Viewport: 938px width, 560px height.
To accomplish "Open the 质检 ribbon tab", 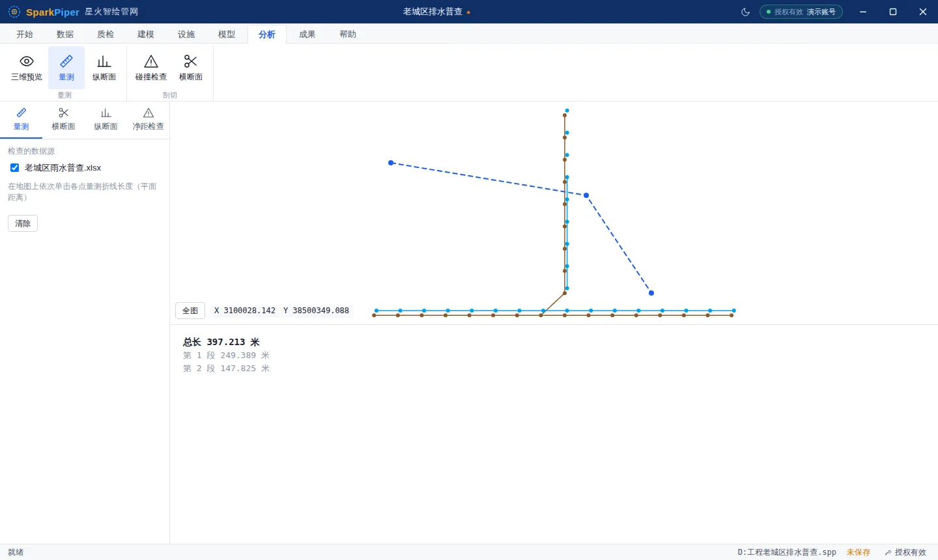I will (106, 34).
